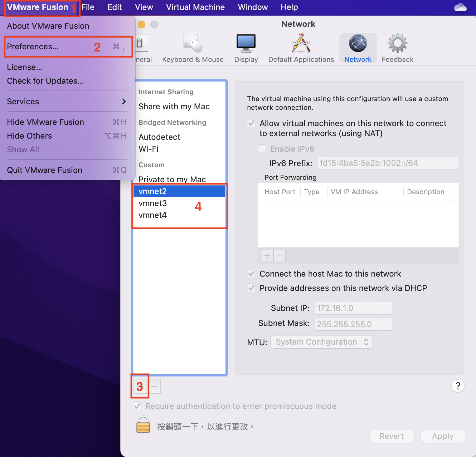Click the Description column header
The height and width of the screenshot is (457, 476).
point(431,192)
